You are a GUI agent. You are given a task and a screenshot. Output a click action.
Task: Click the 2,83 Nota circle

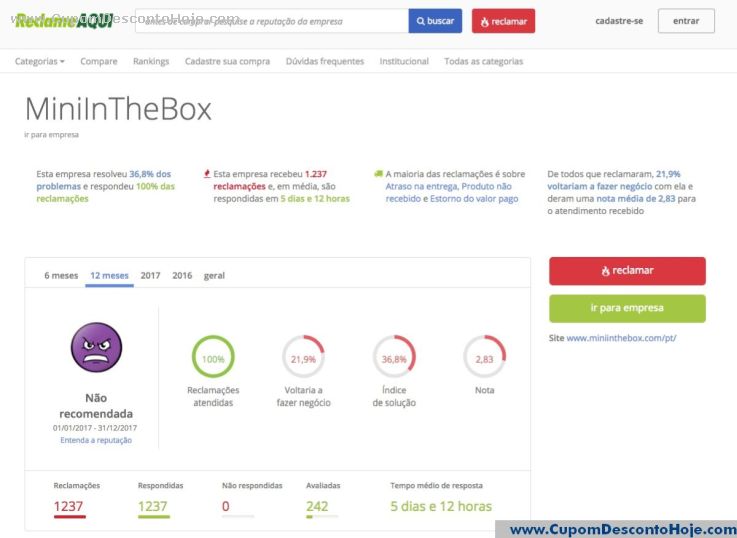(x=484, y=356)
